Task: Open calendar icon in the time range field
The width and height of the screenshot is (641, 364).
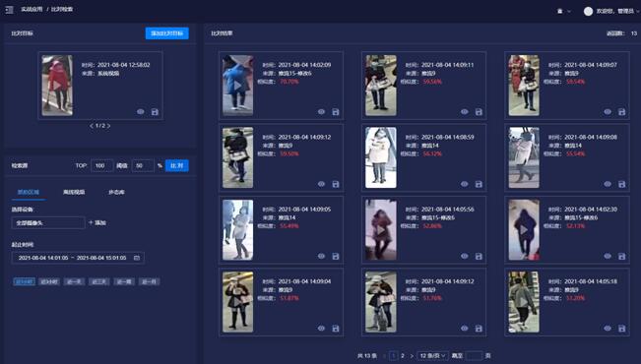Action: tap(137, 258)
